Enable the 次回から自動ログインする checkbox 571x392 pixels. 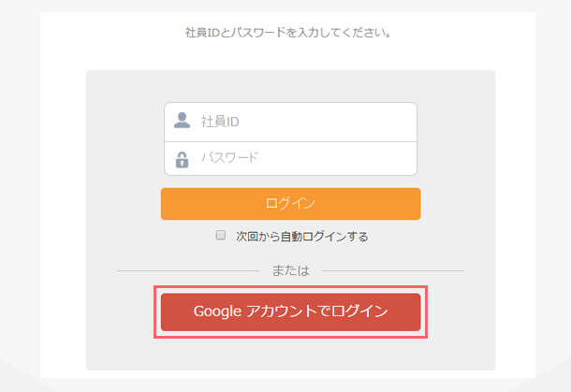click(221, 235)
